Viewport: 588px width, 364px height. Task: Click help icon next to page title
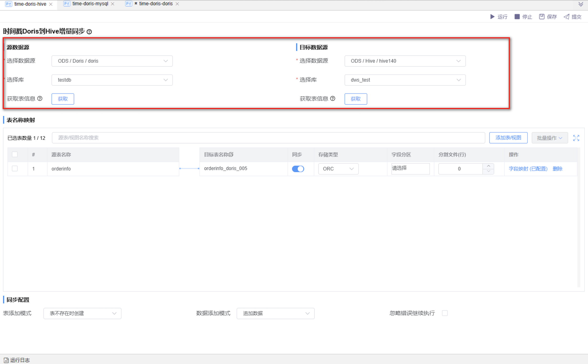pos(89,32)
